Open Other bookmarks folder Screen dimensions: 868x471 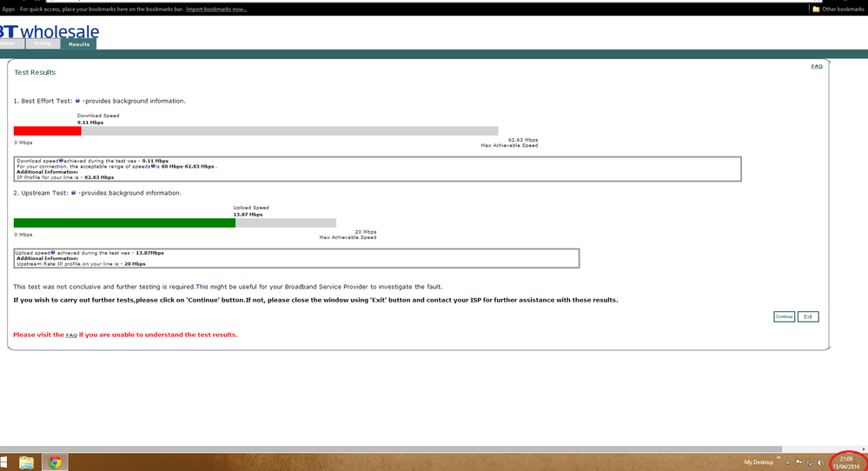[x=838, y=9]
